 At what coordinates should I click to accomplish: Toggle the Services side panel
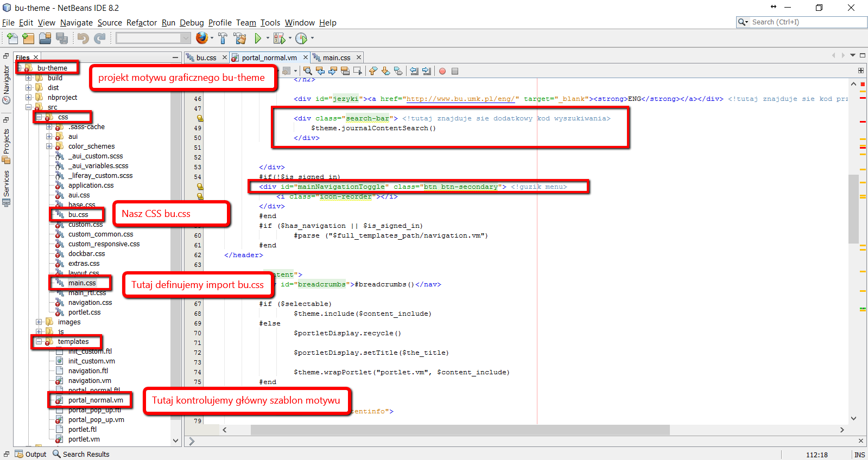[6, 189]
